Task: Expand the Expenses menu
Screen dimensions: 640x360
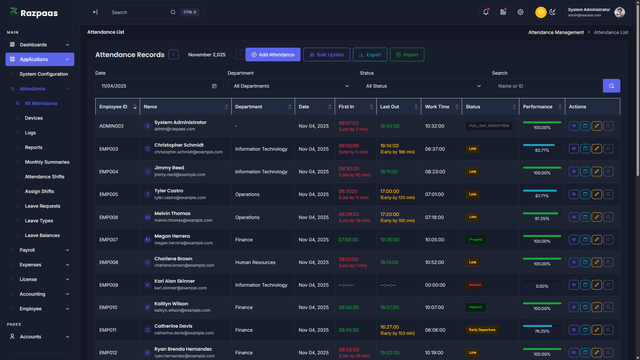Action: pos(40,265)
